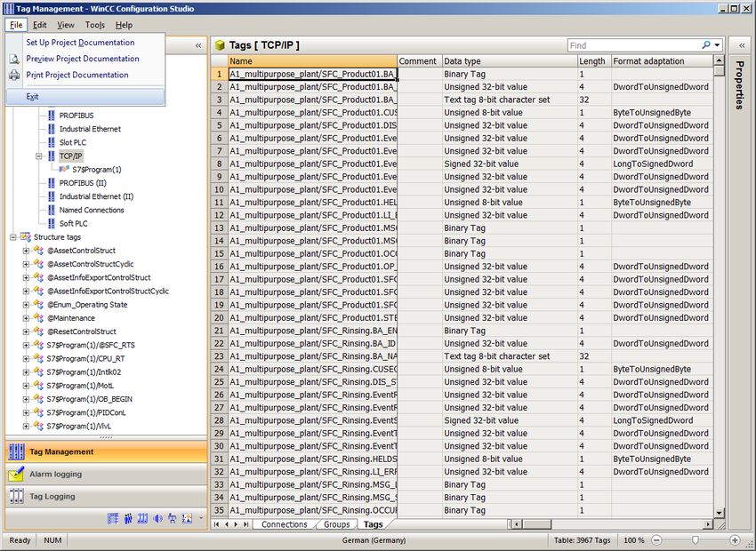The image size is (756, 551).
Task: Open the last editor icon in navigation strip
Action: pyautogui.click(x=187, y=518)
